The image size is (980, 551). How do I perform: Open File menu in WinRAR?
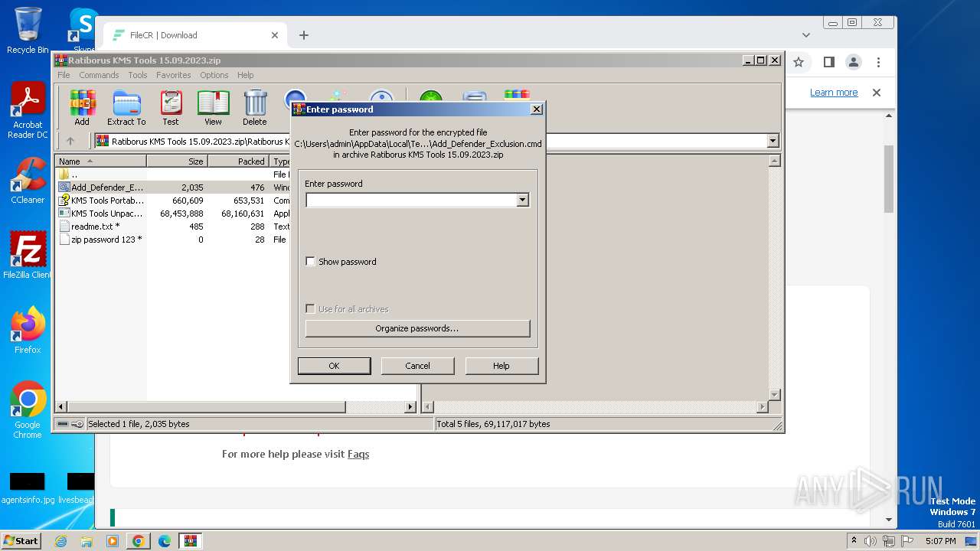tap(64, 75)
